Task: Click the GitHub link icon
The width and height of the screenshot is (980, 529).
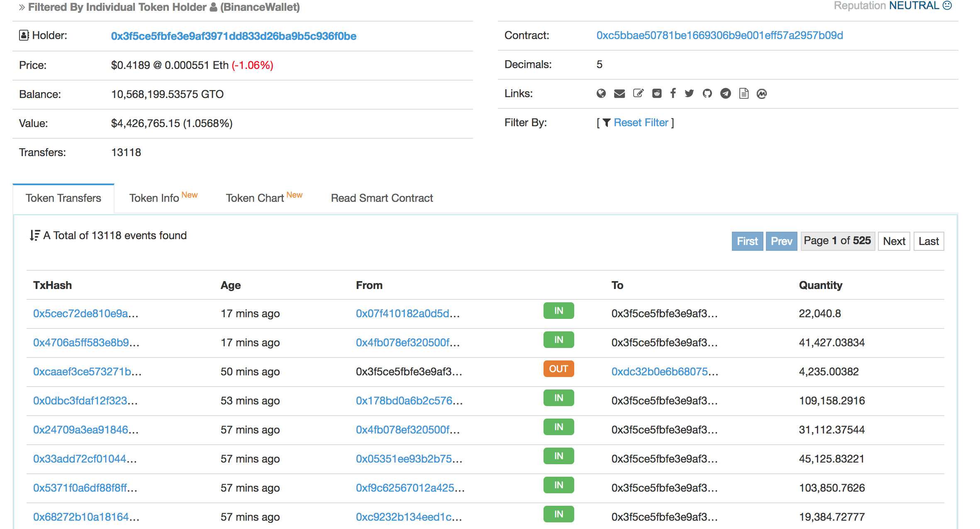Action: (x=707, y=93)
